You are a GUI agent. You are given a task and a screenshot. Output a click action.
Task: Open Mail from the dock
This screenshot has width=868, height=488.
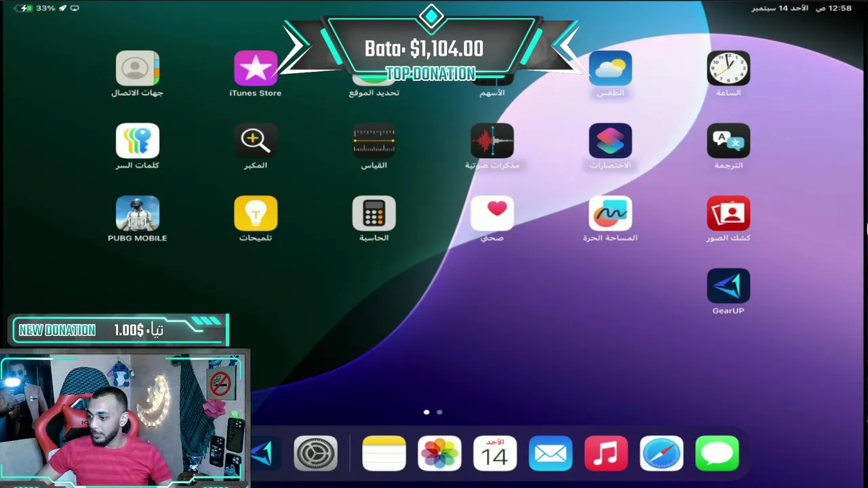pos(551,453)
